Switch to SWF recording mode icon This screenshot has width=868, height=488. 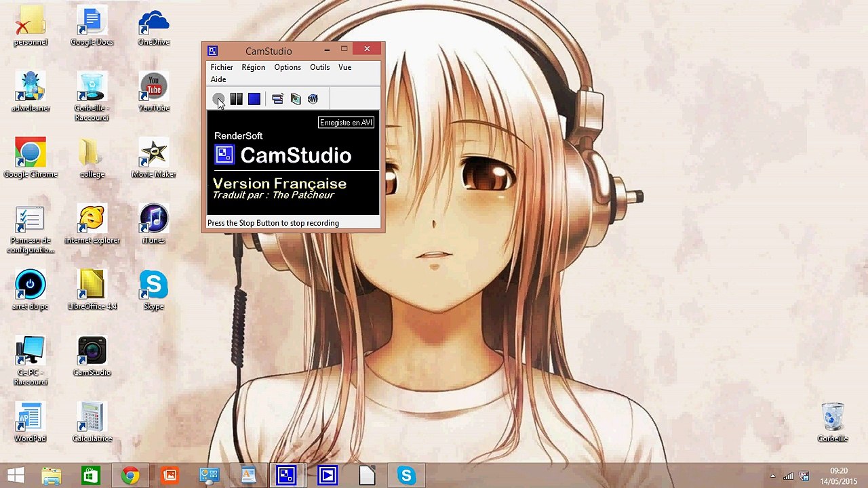click(x=313, y=99)
